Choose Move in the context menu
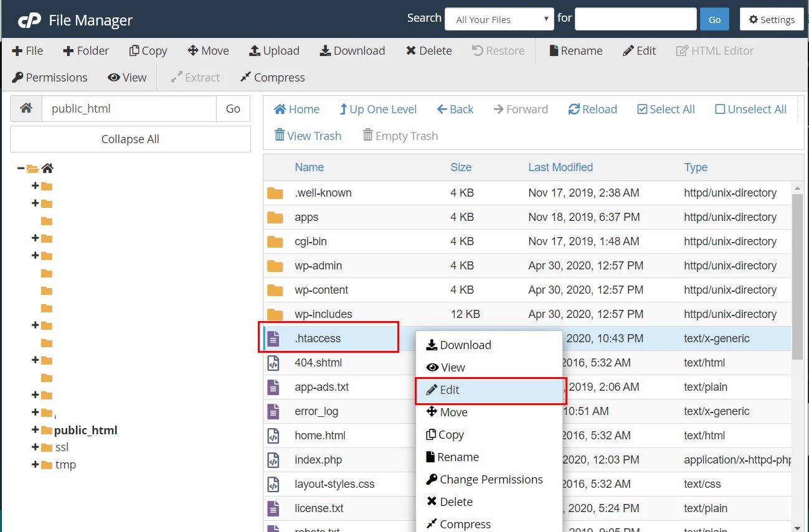The width and height of the screenshot is (809, 532). coord(489,413)
